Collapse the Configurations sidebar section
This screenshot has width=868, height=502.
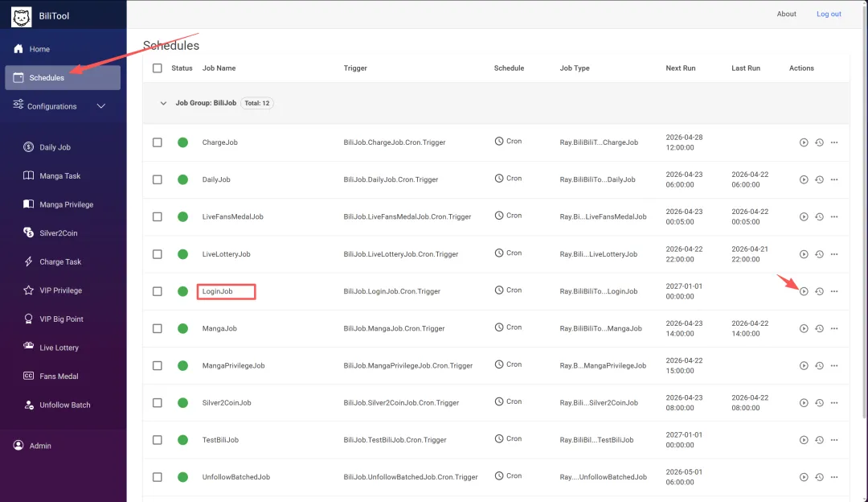click(x=101, y=106)
